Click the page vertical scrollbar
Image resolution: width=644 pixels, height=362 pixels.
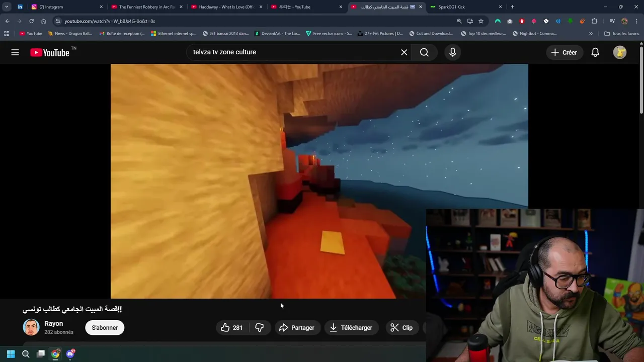point(641,80)
